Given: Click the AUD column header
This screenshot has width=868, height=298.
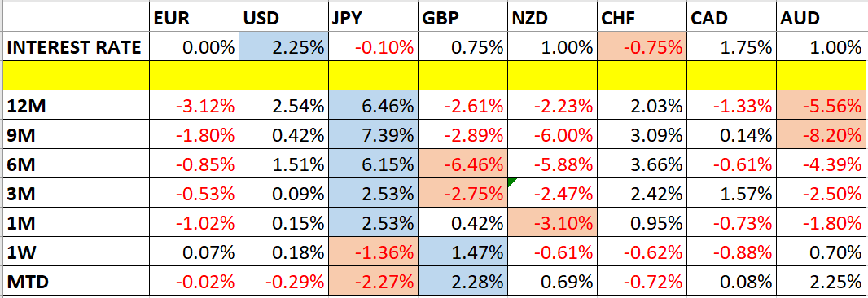Looking at the screenshot, I should [822, 19].
